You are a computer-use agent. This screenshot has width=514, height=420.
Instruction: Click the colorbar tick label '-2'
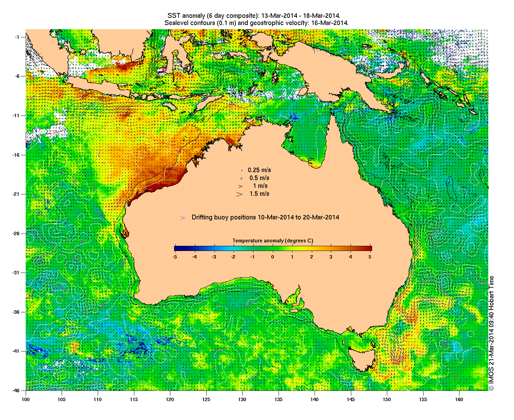coord(233,256)
